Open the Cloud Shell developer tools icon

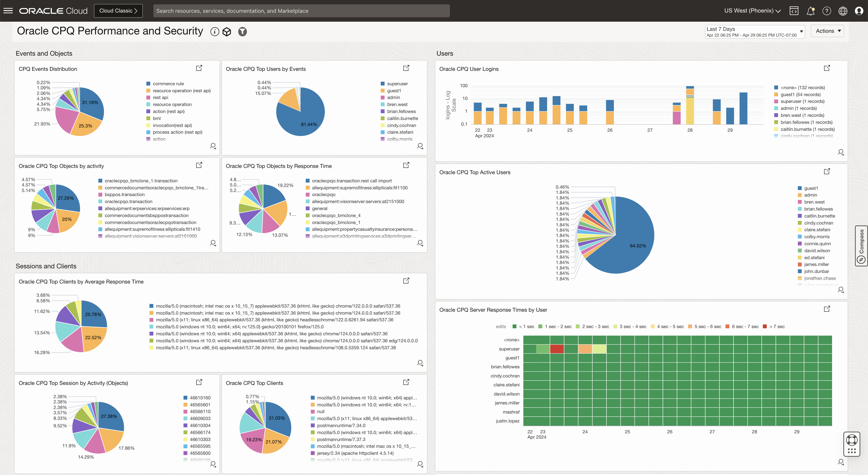click(794, 11)
